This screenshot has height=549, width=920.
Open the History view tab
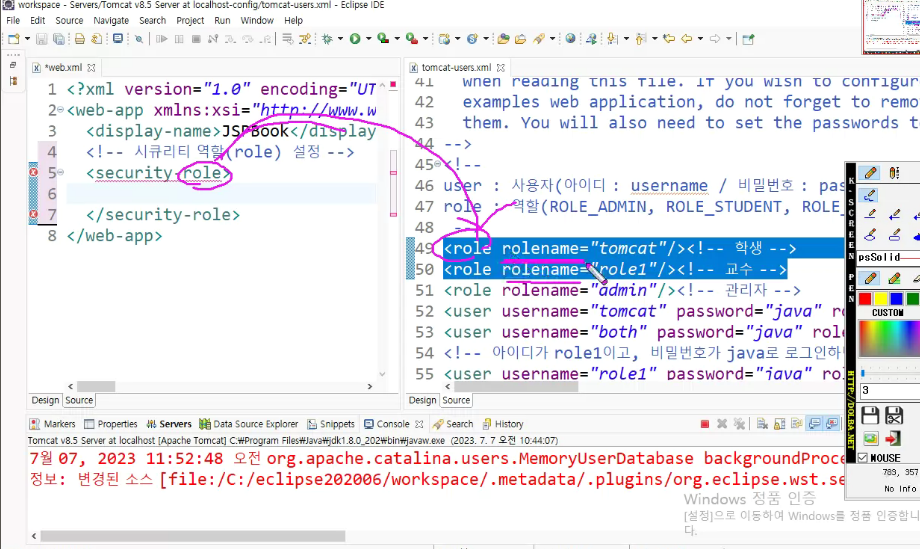click(x=503, y=424)
